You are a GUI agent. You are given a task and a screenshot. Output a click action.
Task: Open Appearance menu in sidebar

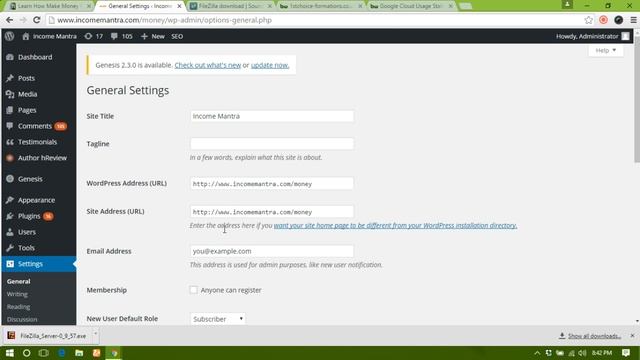click(36, 200)
